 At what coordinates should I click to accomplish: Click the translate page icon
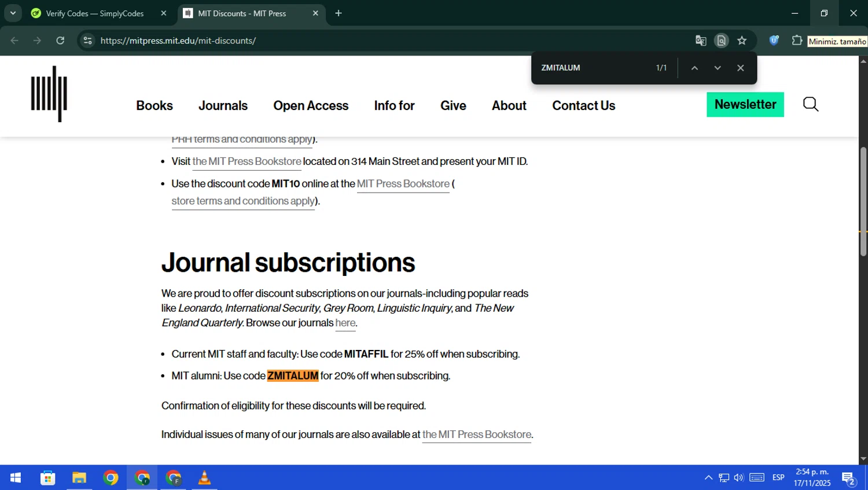tap(701, 40)
